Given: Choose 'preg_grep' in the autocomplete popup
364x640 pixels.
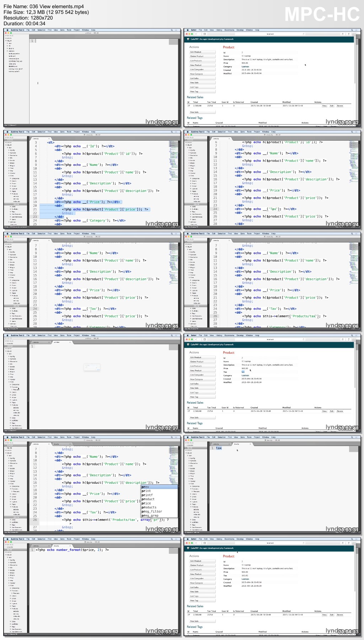Looking at the screenshot, I should 159,515.
